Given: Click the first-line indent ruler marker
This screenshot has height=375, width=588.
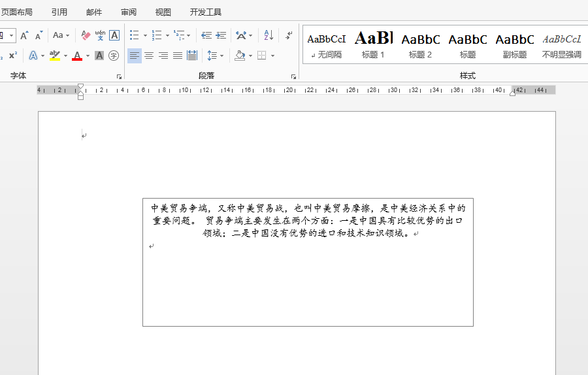Looking at the screenshot, I should [80, 87].
